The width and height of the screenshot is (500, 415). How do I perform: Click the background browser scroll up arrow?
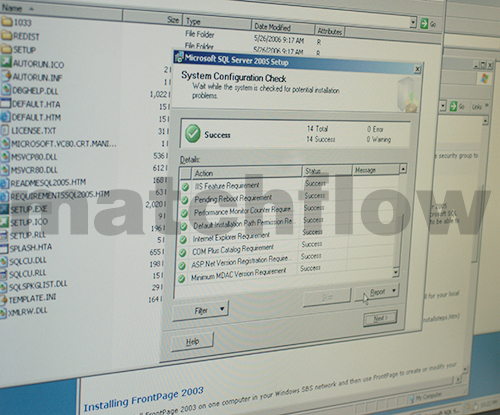(485, 120)
